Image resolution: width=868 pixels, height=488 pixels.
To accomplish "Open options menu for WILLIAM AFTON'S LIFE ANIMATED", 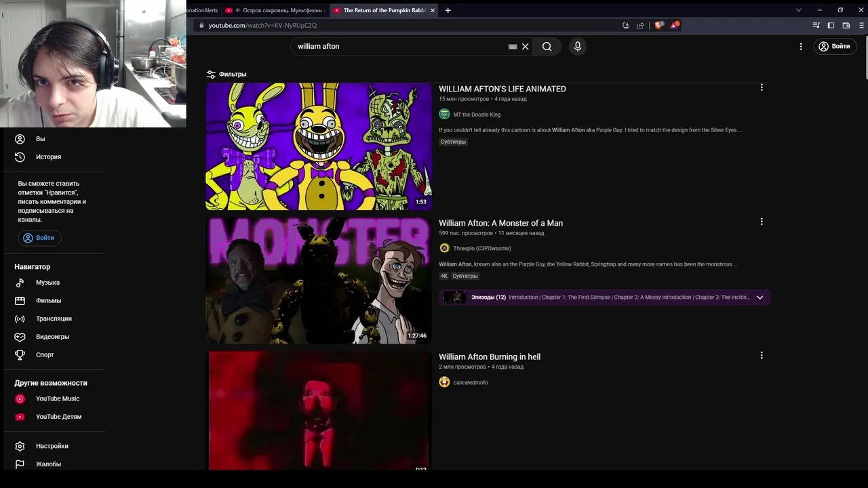I will coord(762,87).
